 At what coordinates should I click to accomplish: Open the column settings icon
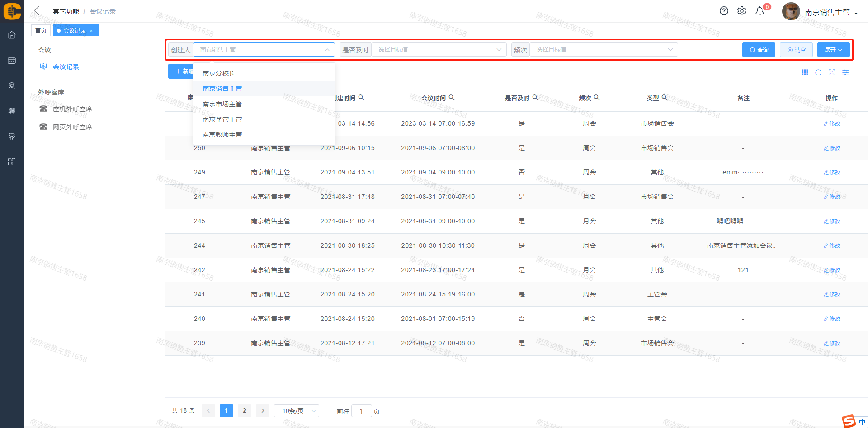[845, 72]
